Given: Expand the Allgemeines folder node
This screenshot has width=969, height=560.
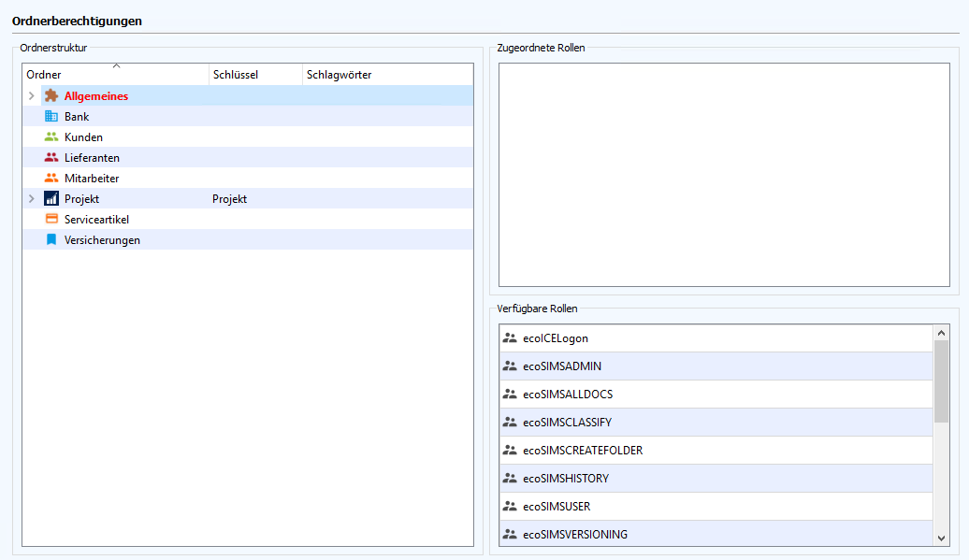Looking at the screenshot, I should (x=32, y=95).
